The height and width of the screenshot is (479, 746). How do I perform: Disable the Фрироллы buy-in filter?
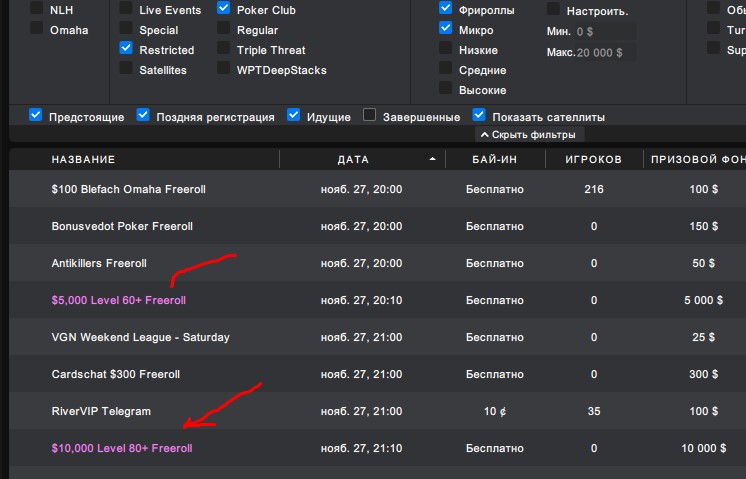point(445,8)
